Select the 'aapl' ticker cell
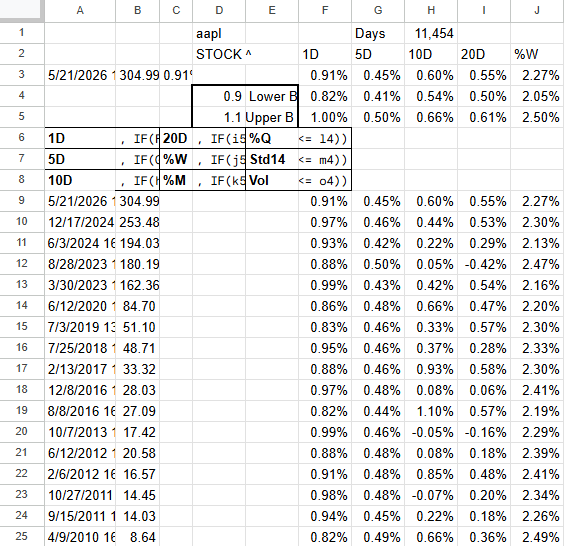The image size is (564, 546). click(x=219, y=33)
